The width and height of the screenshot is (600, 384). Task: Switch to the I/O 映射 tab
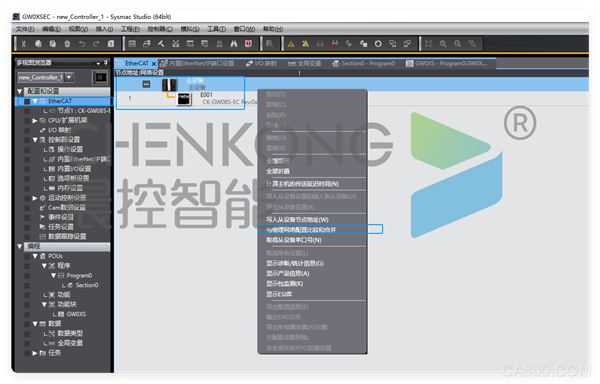coord(261,63)
